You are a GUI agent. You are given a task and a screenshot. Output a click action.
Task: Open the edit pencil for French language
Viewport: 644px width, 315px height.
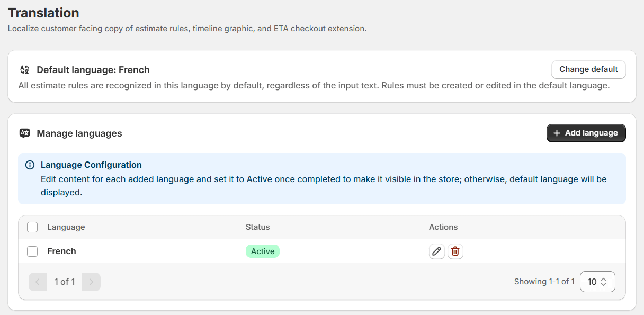coord(436,251)
